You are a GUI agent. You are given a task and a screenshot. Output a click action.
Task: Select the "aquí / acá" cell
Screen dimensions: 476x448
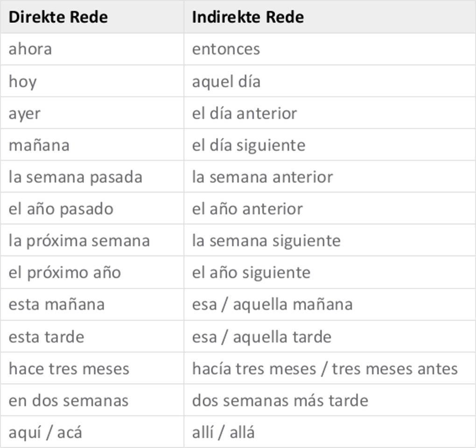(45, 432)
